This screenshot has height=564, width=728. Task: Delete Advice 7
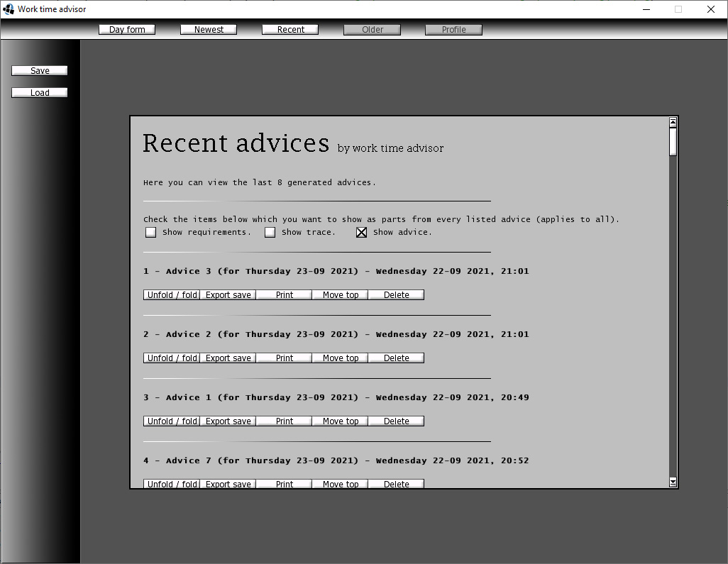coord(396,484)
